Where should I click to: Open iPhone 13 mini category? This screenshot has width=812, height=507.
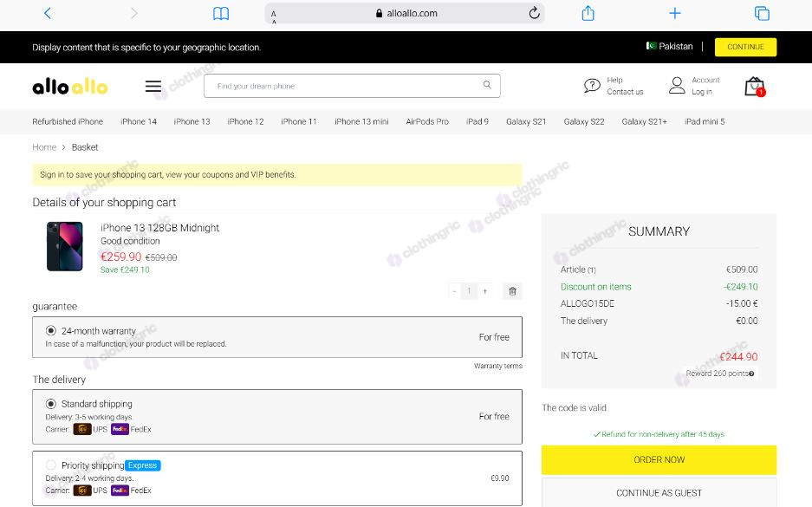pos(361,121)
